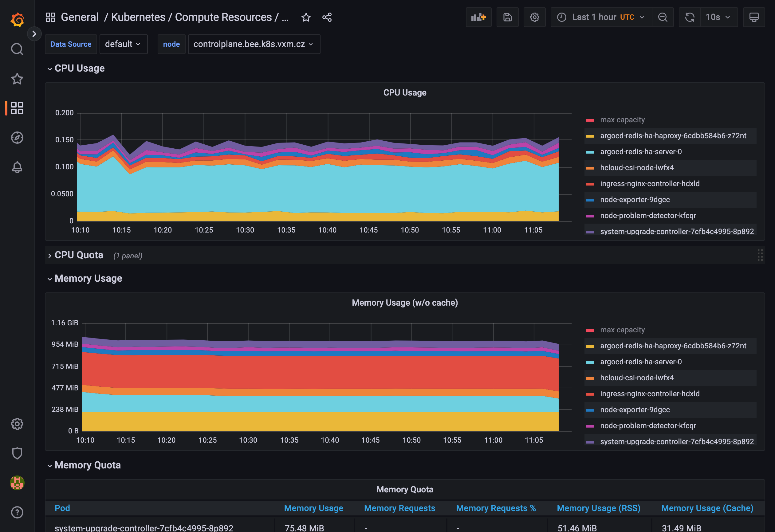Open the default data source dropdown
This screenshot has width=775, height=532.
click(x=123, y=44)
